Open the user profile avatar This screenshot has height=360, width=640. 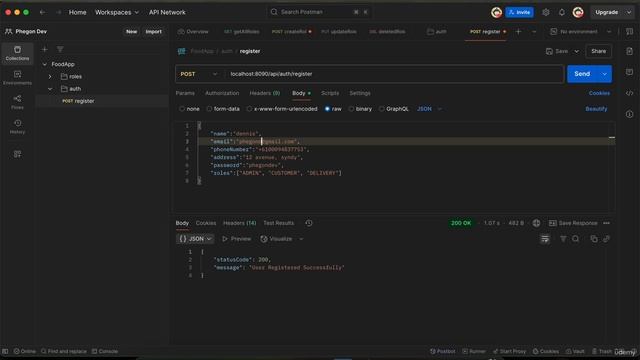(578, 12)
